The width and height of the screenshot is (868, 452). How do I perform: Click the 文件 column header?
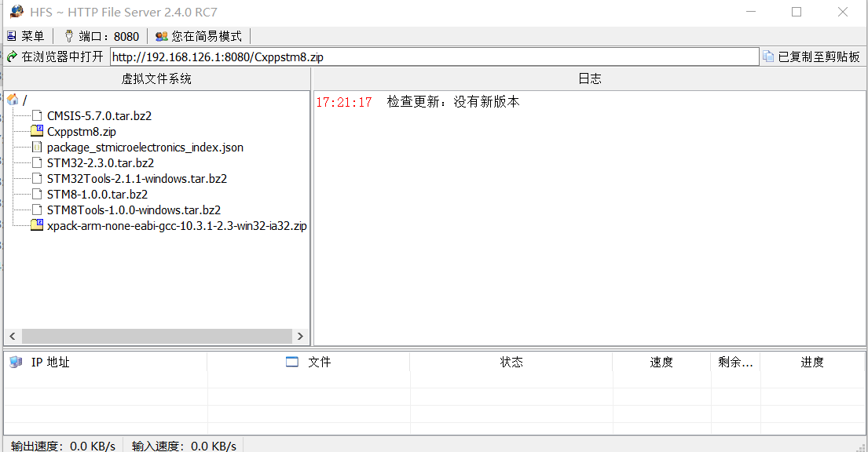(319, 362)
